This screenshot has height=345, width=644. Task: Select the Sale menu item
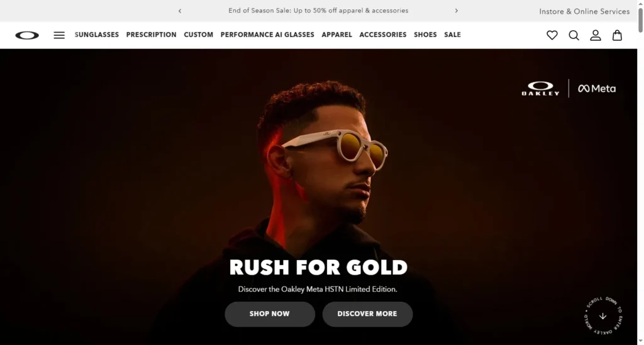click(x=452, y=35)
